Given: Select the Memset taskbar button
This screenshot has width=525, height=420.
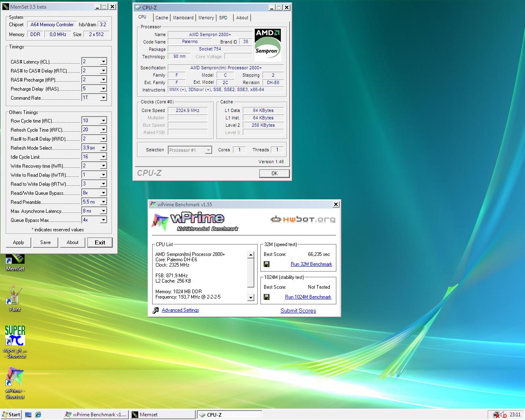Looking at the screenshot, I should (x=162, y=415).
